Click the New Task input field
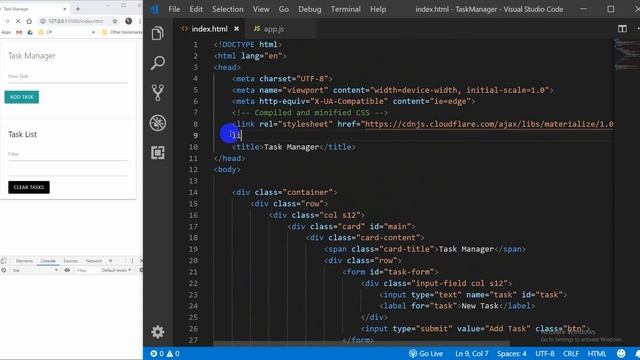The height and width of the screenshot is (360, 640). point(68,76)
